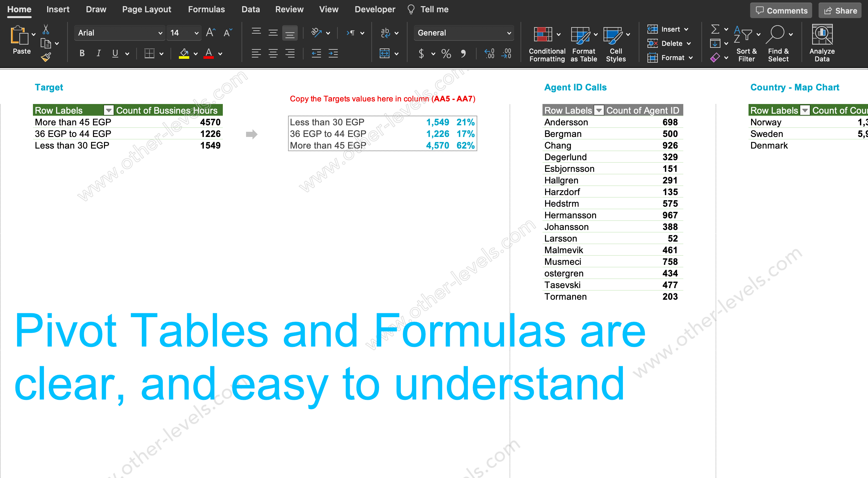Toggle Bold formatting
Image resolution: width=868 pixels, height=478 pixels.
tap(82, 53)
